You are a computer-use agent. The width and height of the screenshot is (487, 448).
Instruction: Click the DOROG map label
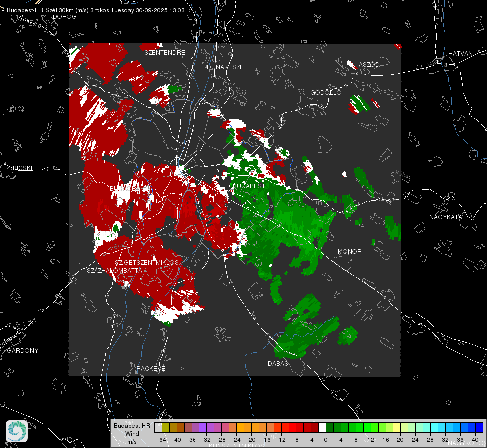65,17
